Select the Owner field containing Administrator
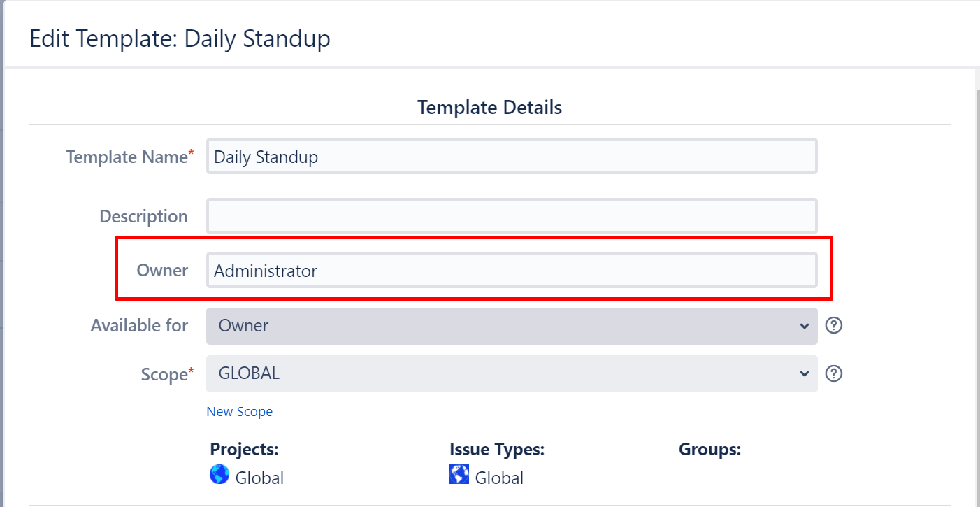Viewport: 980px width, 507px height. pos(511,271)
